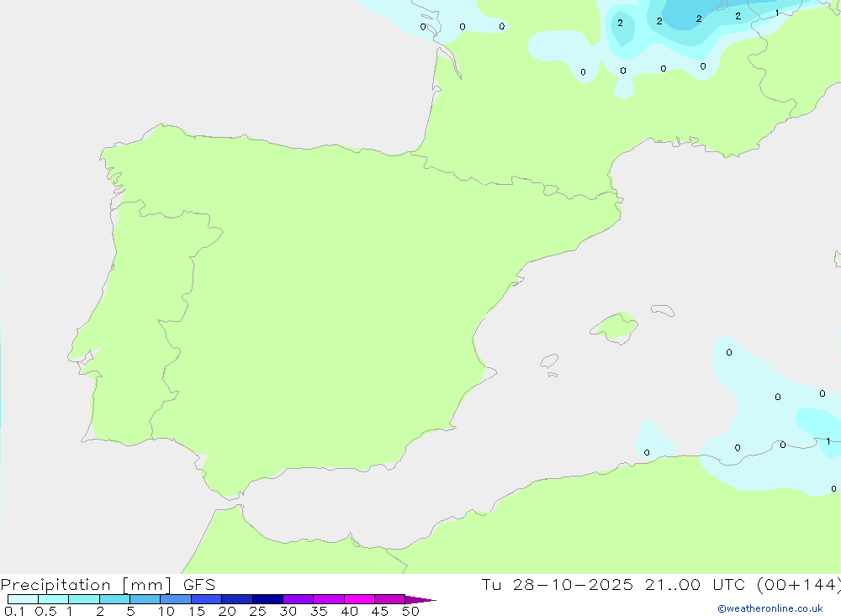
Task: Click the green Mallorca island on map
Action: 615,327
